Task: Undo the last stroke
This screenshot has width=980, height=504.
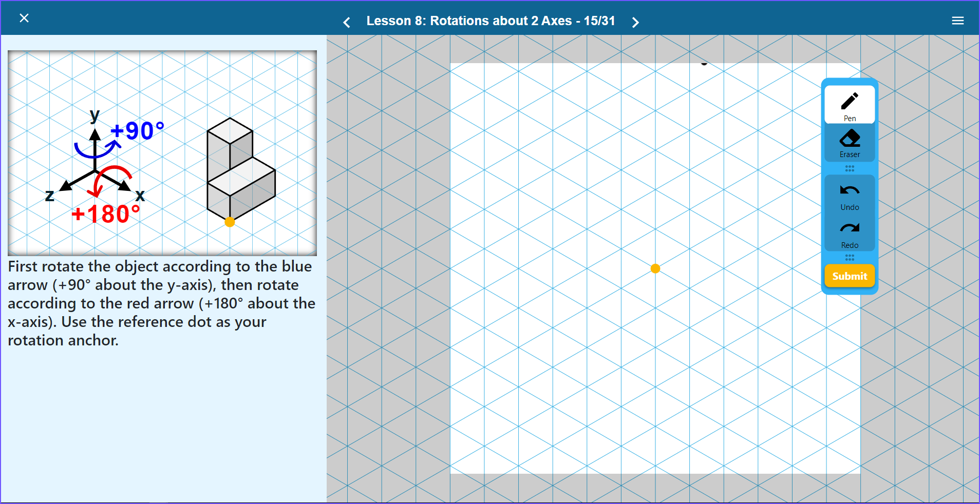Action: coord(850,197)
